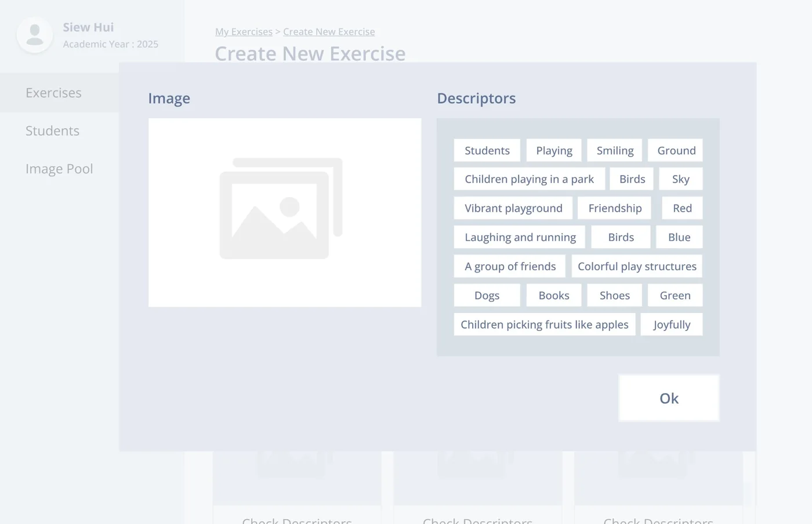Select 'Children picking fruits like apples' descriptor
Screen dimensions: 812x524
click(545, 325)
